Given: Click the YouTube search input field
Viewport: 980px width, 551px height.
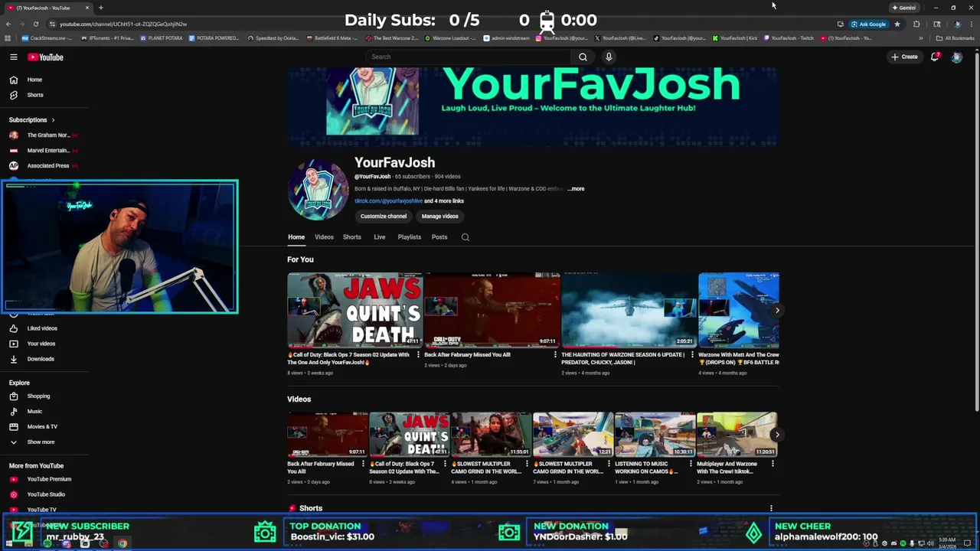Looking at the screenshot, I should [469, 57].
